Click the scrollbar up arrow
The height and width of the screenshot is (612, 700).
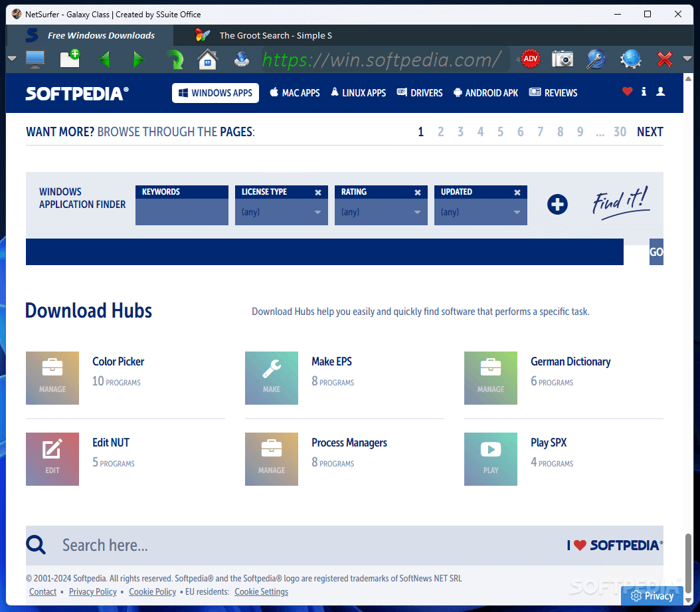689,78
